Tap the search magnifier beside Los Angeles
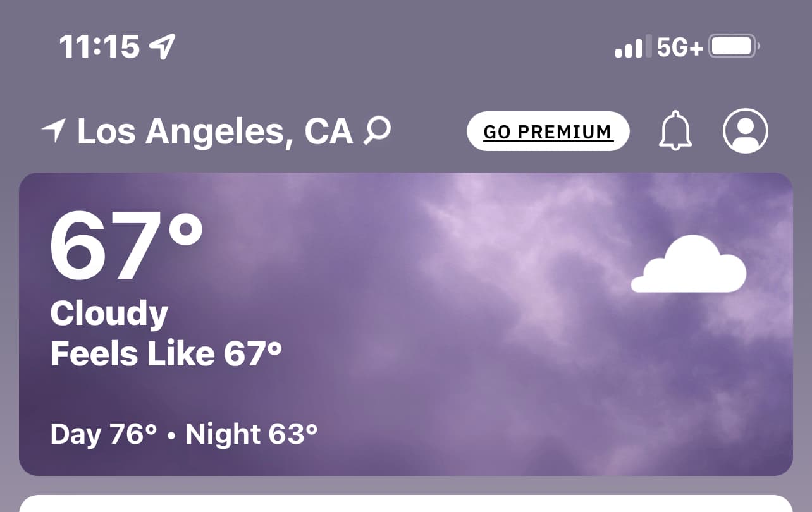The width and height of the screenshot is (812, 512). coord(377,131)
